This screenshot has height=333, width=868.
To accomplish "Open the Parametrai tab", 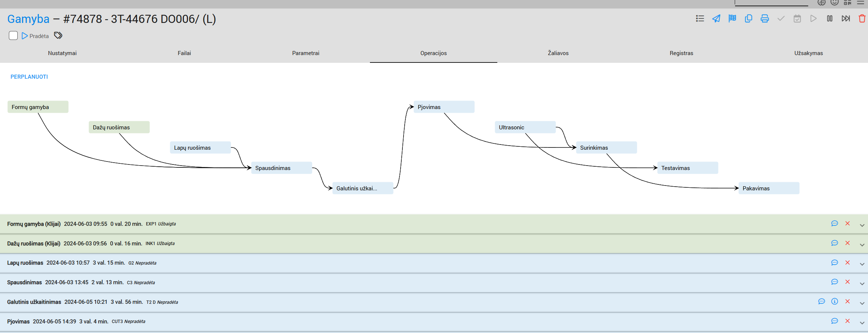I will coord(305,53).
